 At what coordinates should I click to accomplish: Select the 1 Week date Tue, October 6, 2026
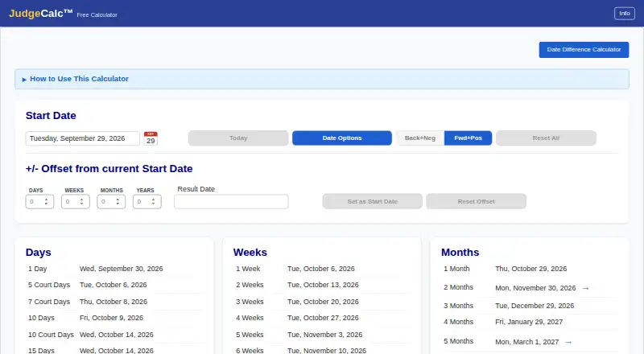tap(320, 269)
